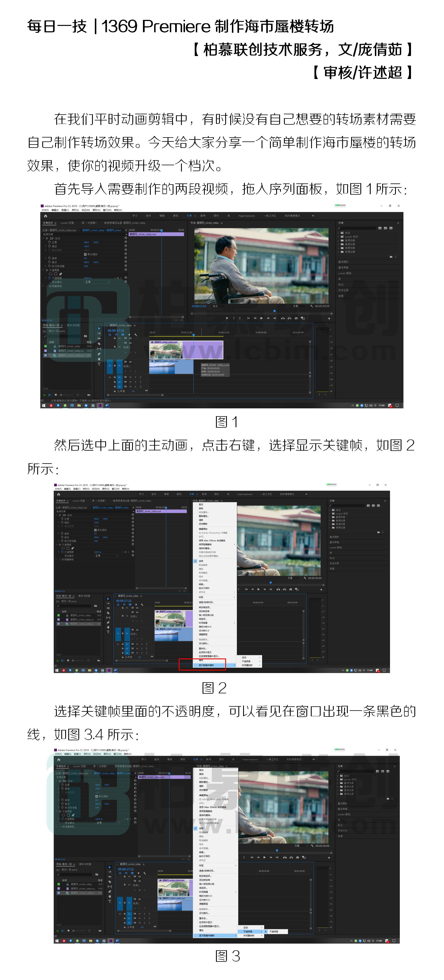Screen dimensions: 444x980
Task: Click Step Forward one frame in Figure 1
Action: point(268,318)
